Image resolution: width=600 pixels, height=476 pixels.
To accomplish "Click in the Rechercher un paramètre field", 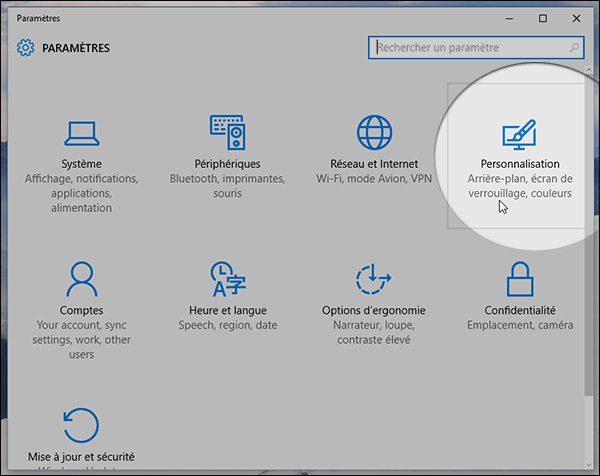I will pyautogui.click(x=476, y=47).
